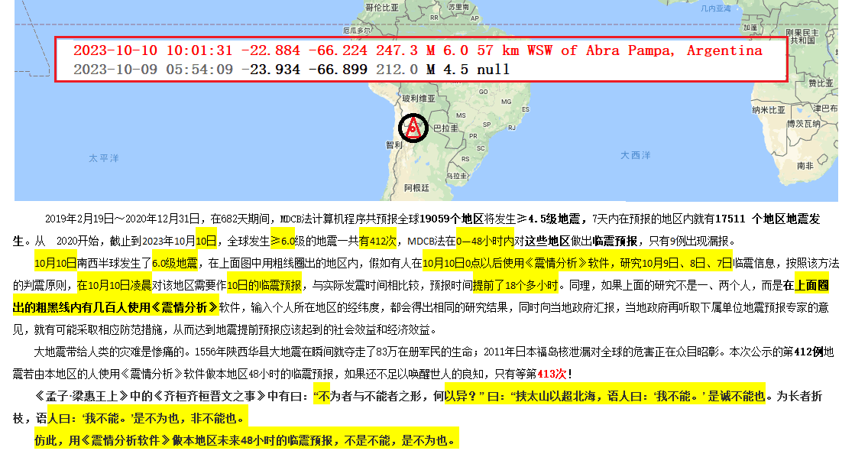Select the highlighted text 有412次
The image size is (868, 467).
(378, 239)
